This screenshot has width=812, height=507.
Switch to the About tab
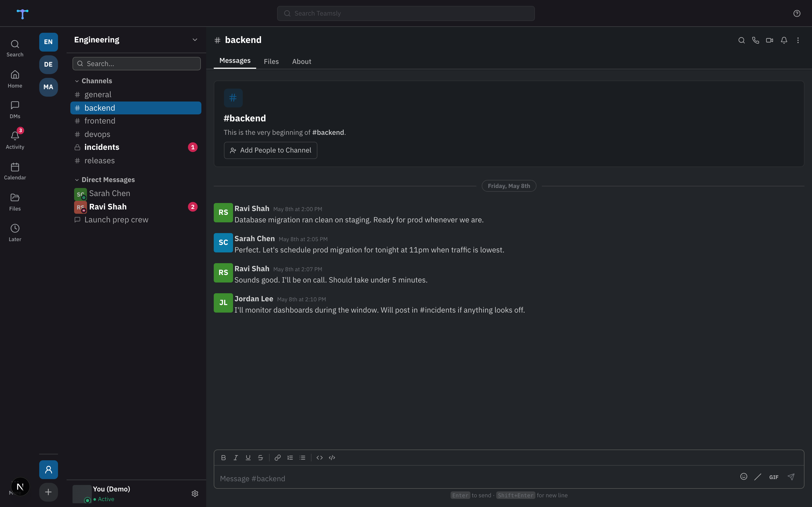pyautogui.click(x=301, y=61)
